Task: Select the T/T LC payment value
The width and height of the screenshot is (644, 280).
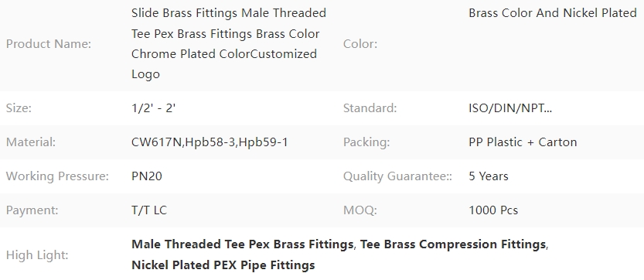Action: tap(149, 210)
